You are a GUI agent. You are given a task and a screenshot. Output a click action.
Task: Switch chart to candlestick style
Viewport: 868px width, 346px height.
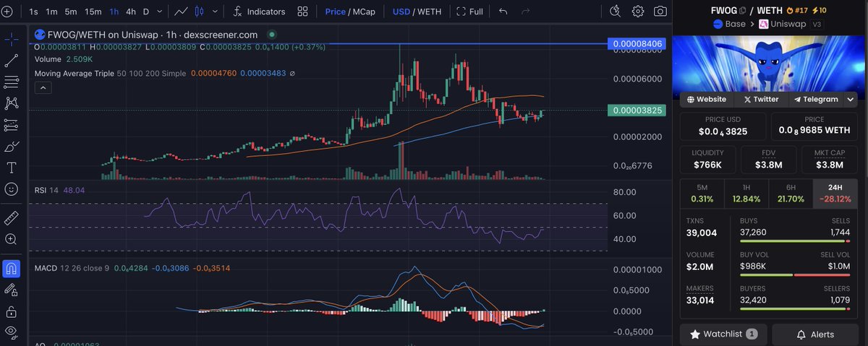tap(200, 12)
